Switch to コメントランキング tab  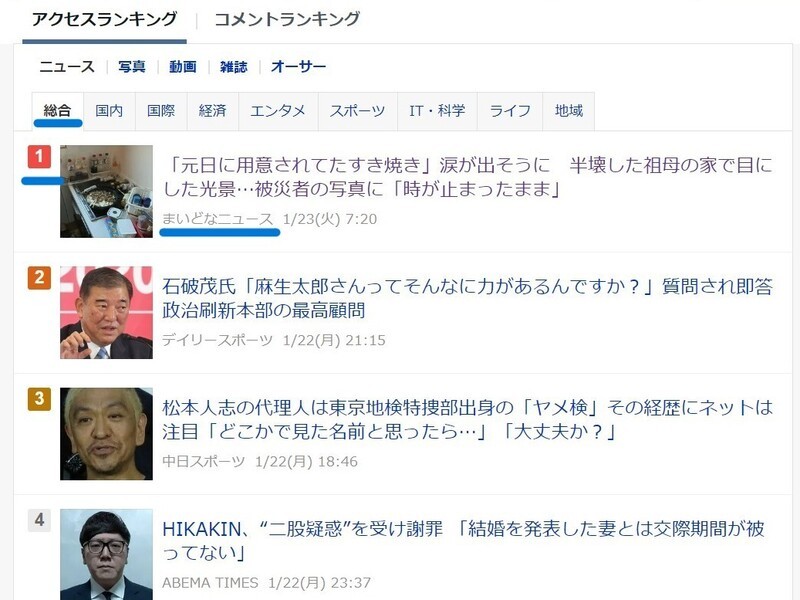click(287, 19)
